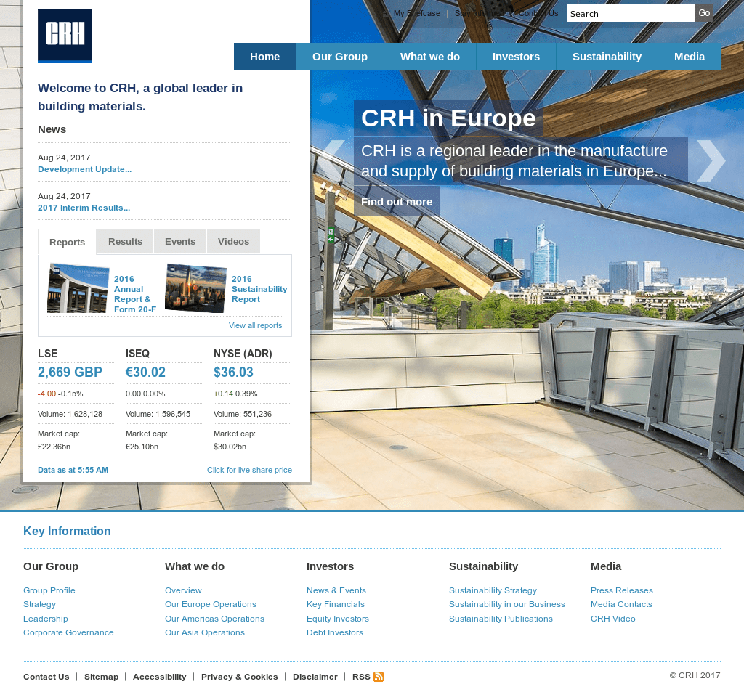
Task: Click the CRH logo
Action: 65,36
